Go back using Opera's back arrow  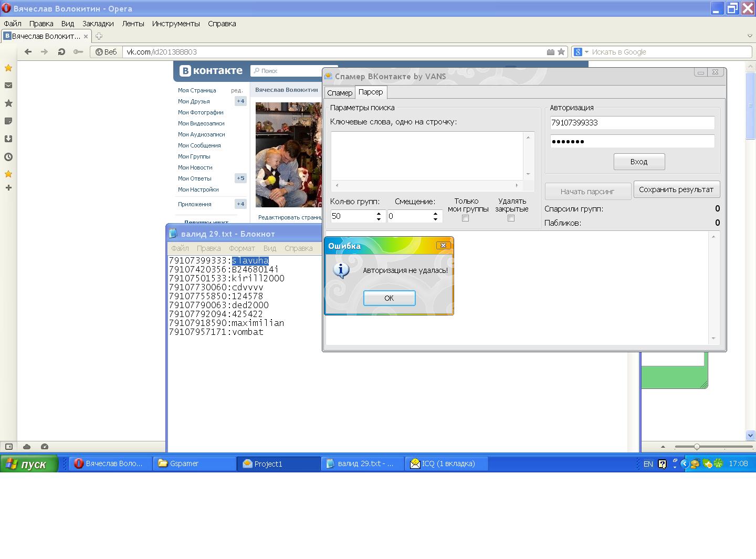point(28,51)
